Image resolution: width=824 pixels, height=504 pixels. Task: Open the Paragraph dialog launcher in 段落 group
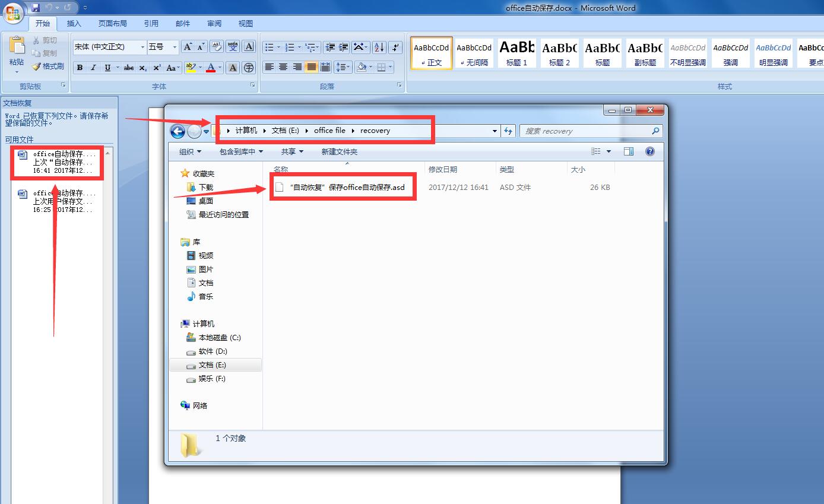401,86
